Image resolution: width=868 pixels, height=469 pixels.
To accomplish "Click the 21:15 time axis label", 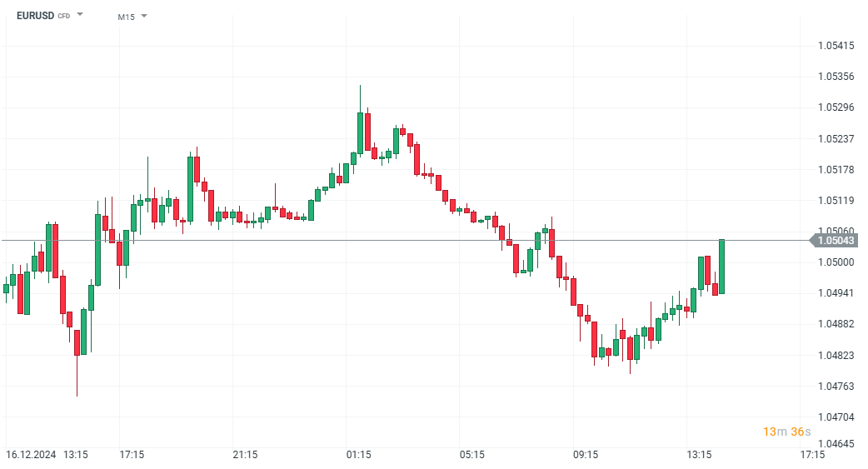I will point(245,455).
